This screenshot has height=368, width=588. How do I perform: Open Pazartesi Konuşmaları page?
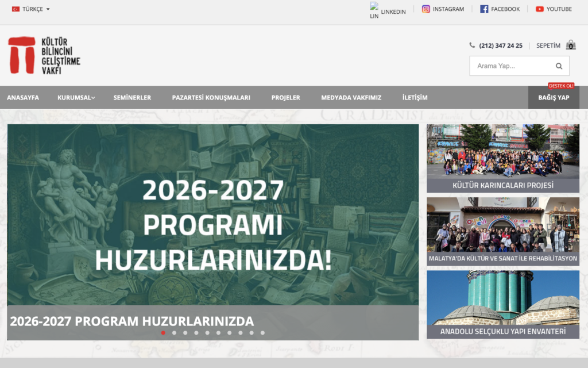211,98
